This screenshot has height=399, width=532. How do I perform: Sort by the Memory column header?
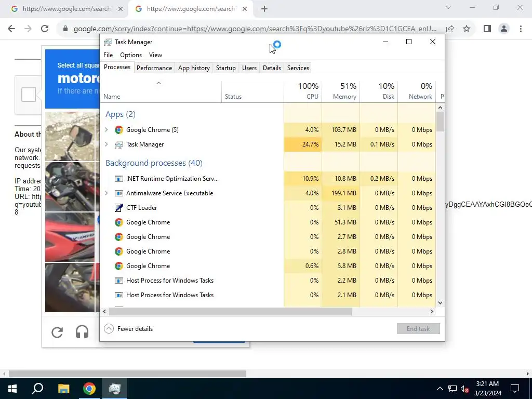[341, 91]
